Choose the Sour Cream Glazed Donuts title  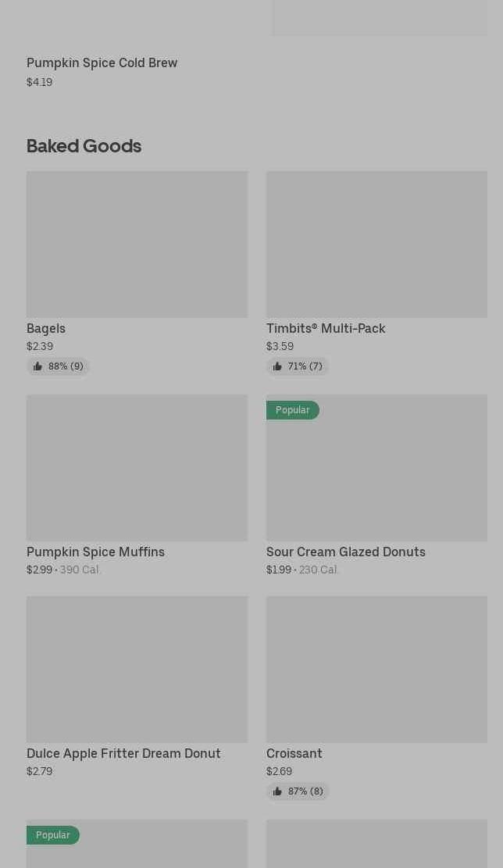click(x=345, y=552)
